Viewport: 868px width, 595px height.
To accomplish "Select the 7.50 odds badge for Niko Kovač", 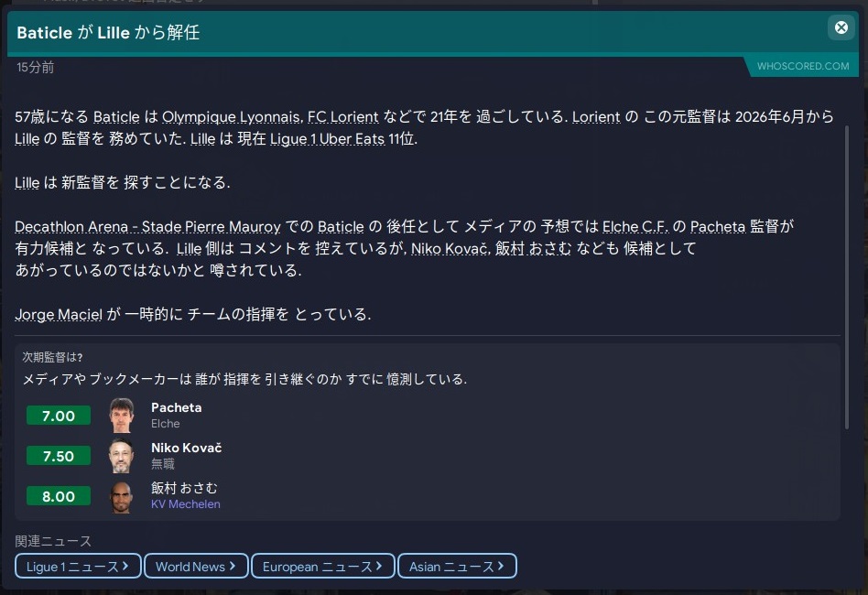I will coord(59,456).
